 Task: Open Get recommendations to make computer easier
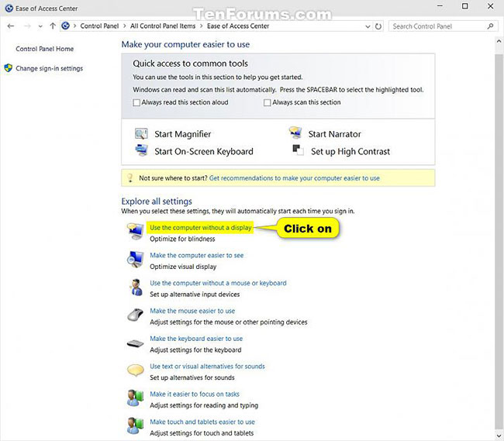point(295,178)
